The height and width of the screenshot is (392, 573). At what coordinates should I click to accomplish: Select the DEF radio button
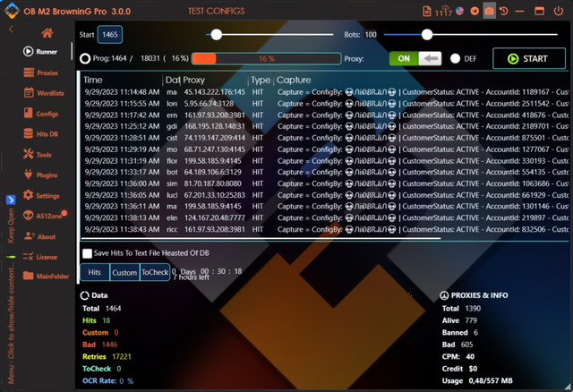click(455, 58)
